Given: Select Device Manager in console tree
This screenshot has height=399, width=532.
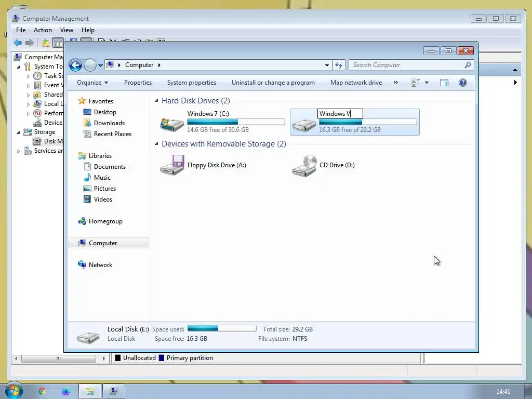Looking at the screenshot, I should click(48, 123).
